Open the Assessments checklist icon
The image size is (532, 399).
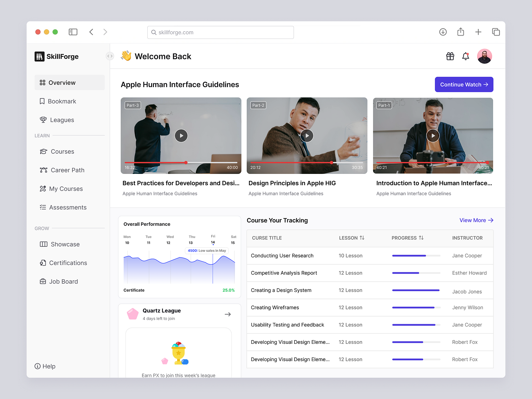click(43, 207)
